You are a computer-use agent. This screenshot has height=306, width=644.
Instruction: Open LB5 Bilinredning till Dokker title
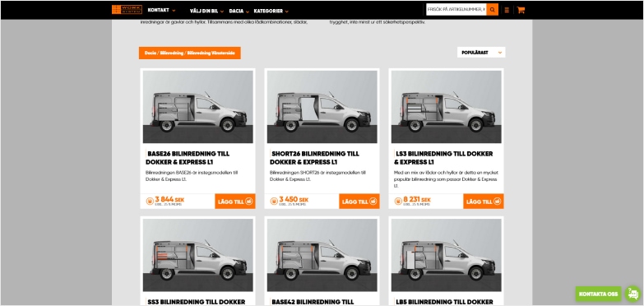[x=444, y=302]
